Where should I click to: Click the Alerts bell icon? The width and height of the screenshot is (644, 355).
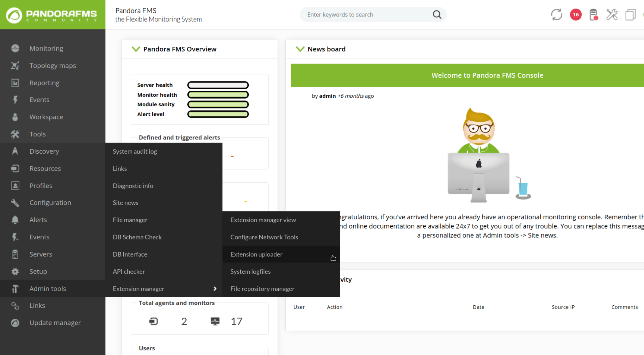15,220
